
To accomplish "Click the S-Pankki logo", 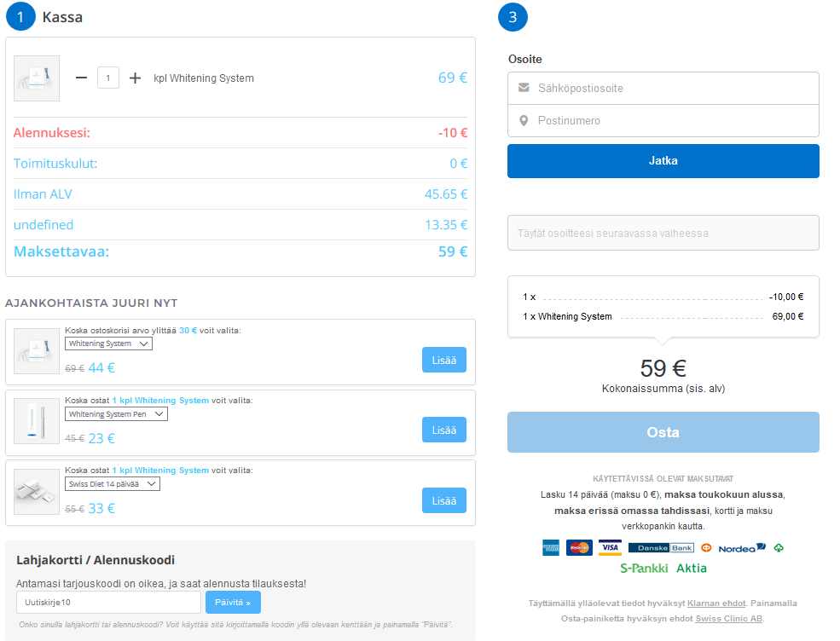I will pos(644,568).
